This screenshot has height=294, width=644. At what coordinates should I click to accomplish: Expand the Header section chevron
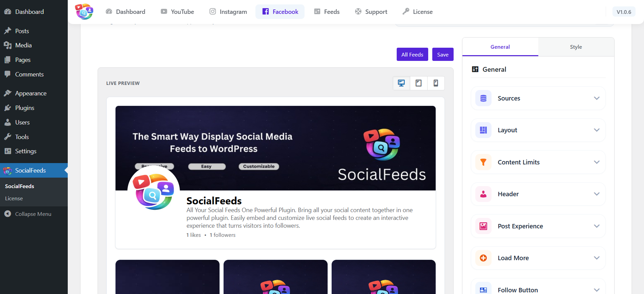click(x=597, y=194)
